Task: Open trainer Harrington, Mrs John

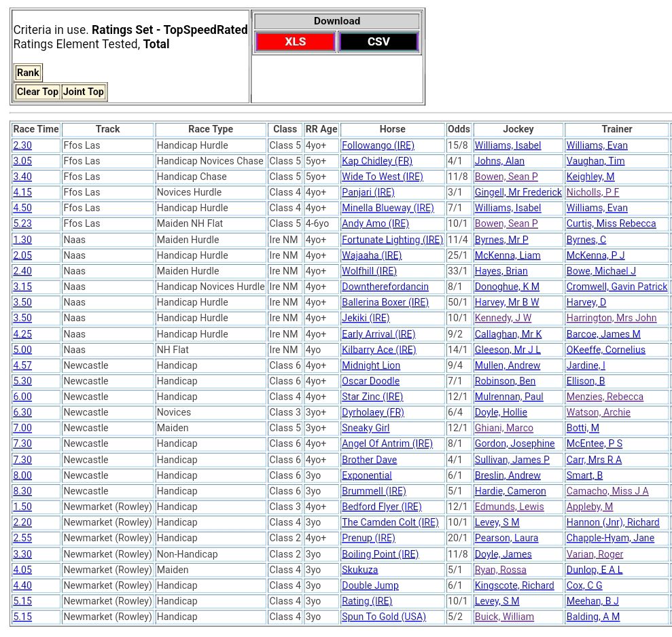Action: tap(612, 318)
